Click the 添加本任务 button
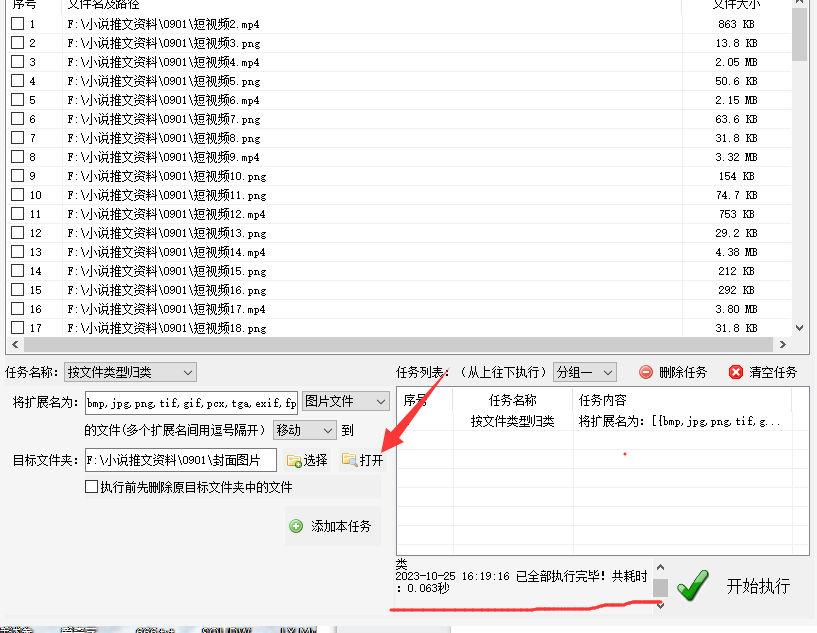Image resolution: width=817 pixels, height=633 pixels. click(x=333, y=526)
